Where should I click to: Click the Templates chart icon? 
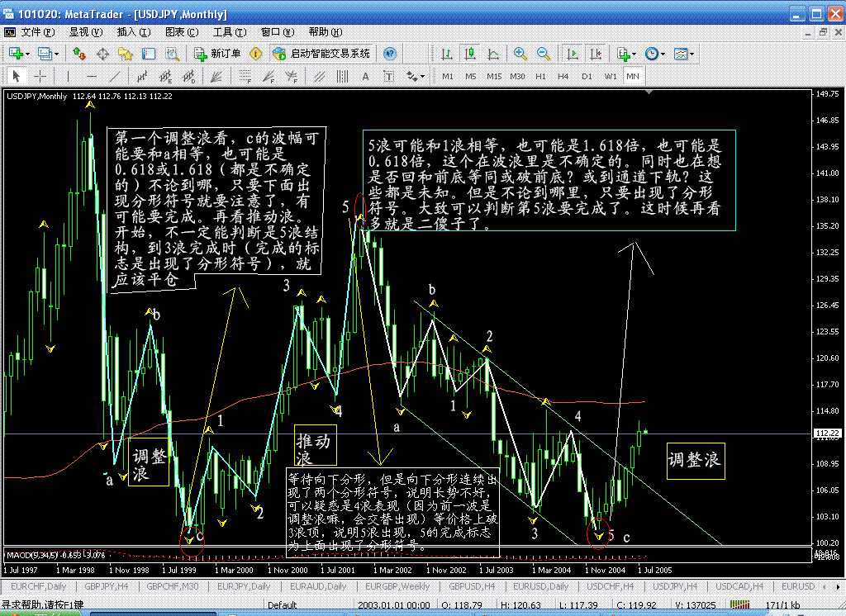click(x=681, y=54)
